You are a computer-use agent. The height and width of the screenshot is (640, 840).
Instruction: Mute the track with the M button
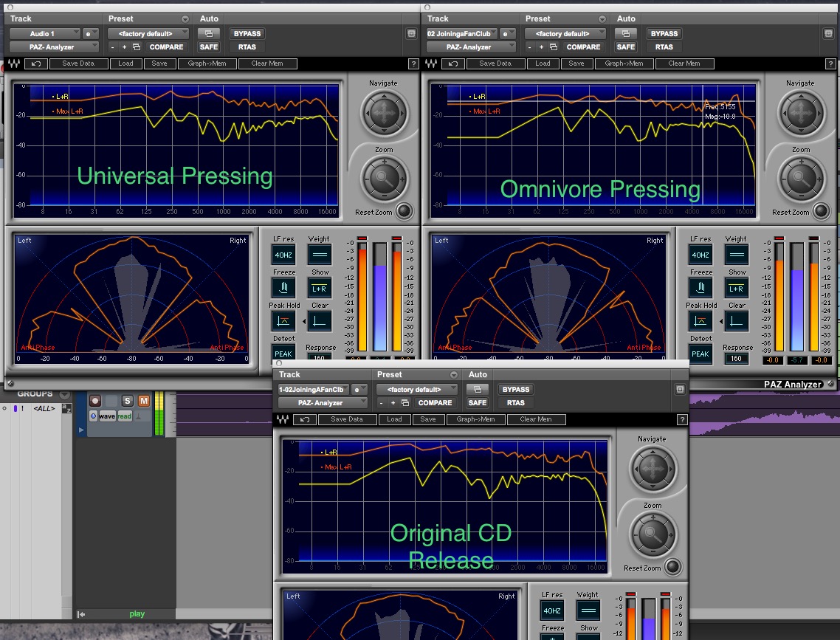144,401
